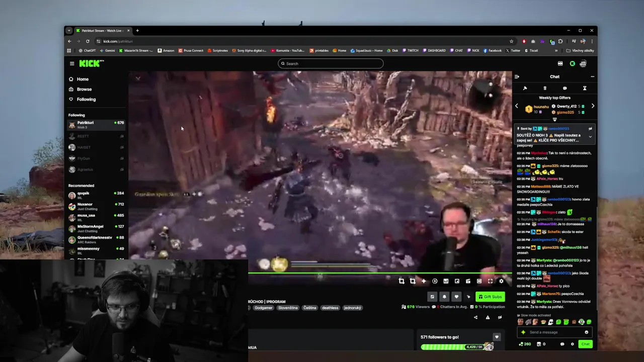Open the DASHBOARD bookmark
644x362 pixels.
(434, 50)
